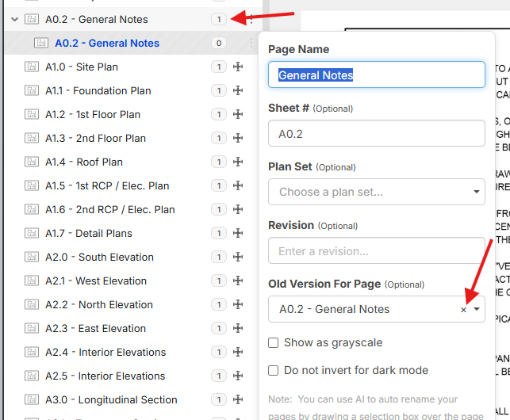This screenshot has height=420, width=510.
Task: Select the nested A0.2 - General Notes old version
Action: 107,44
